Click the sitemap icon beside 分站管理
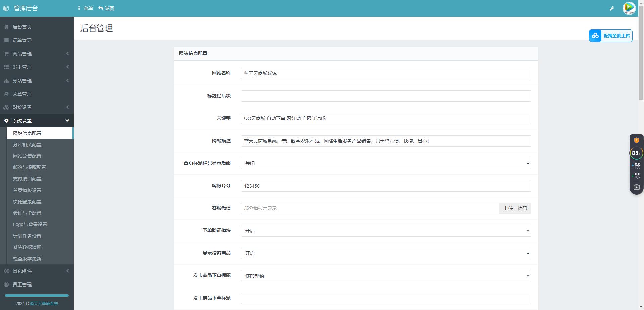This screenshot has height=310, width=644. coord(6,81)
